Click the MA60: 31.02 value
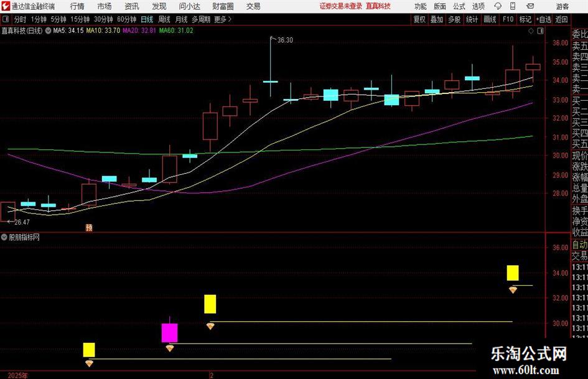 pyautogui.click(x=176, y=30)
